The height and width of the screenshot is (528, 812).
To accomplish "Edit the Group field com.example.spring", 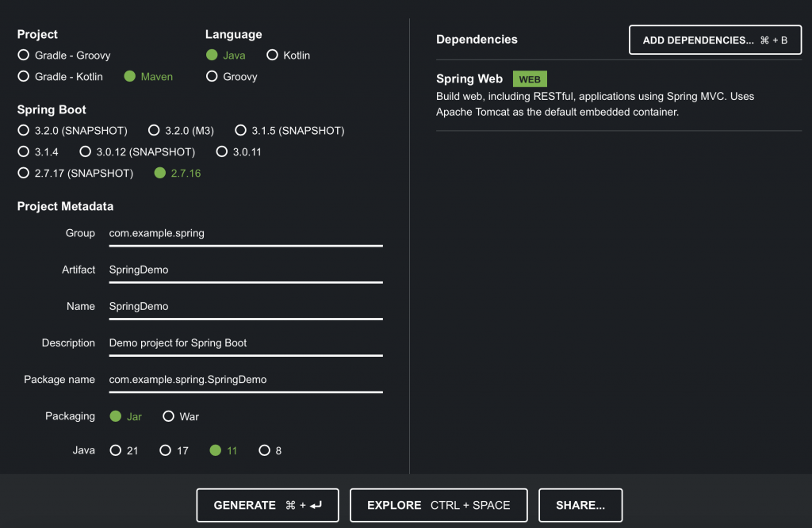I will click(246, 233).
